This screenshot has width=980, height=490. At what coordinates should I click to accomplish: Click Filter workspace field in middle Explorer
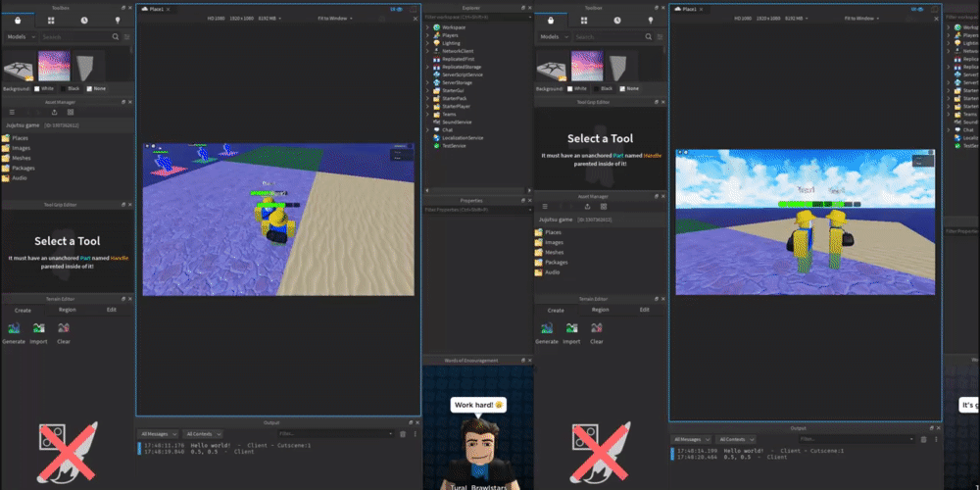(476, 17)
